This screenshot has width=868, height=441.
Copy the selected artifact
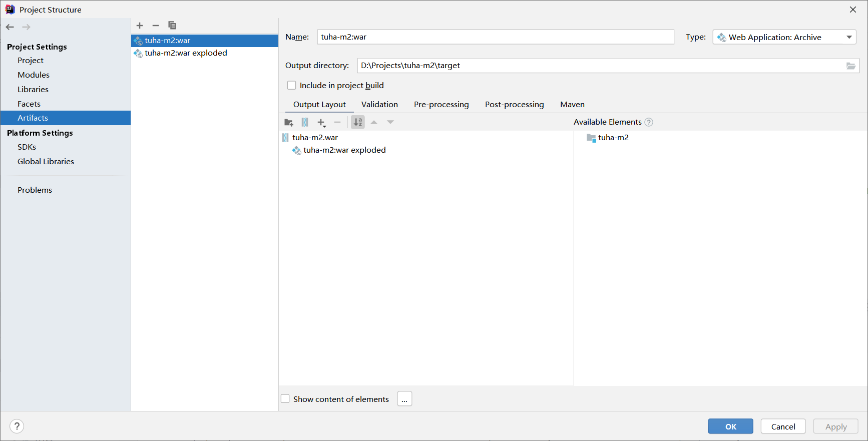172,26
